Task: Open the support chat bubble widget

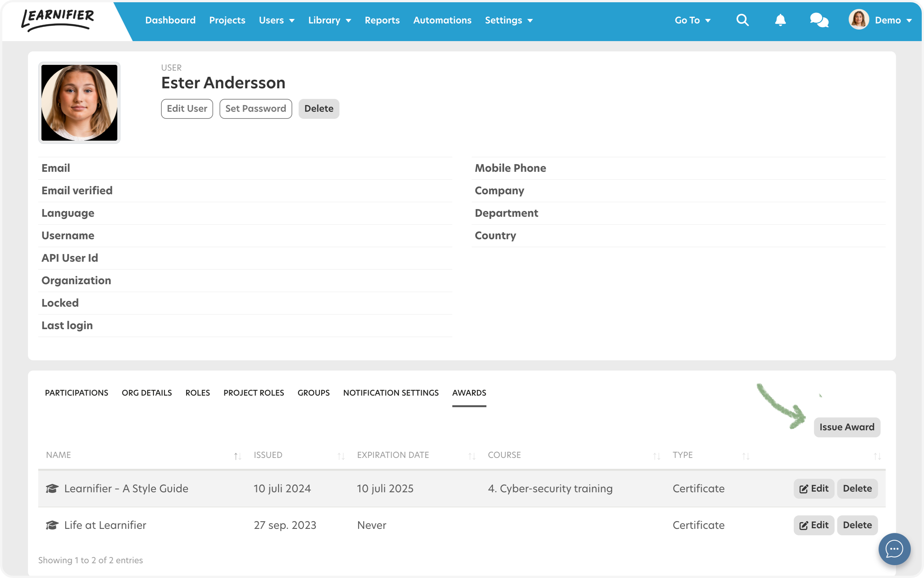Action: coord(894,549)
